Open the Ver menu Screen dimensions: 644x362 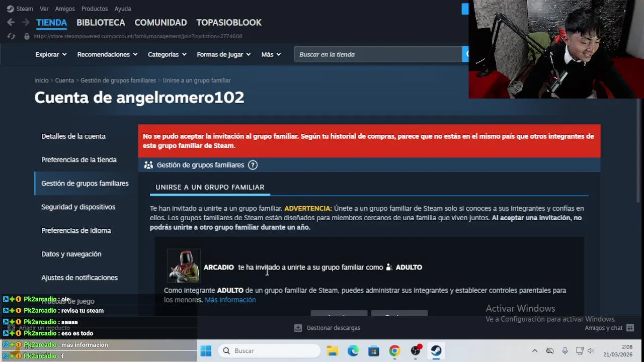pyautogui.click(x=44, y=9)
